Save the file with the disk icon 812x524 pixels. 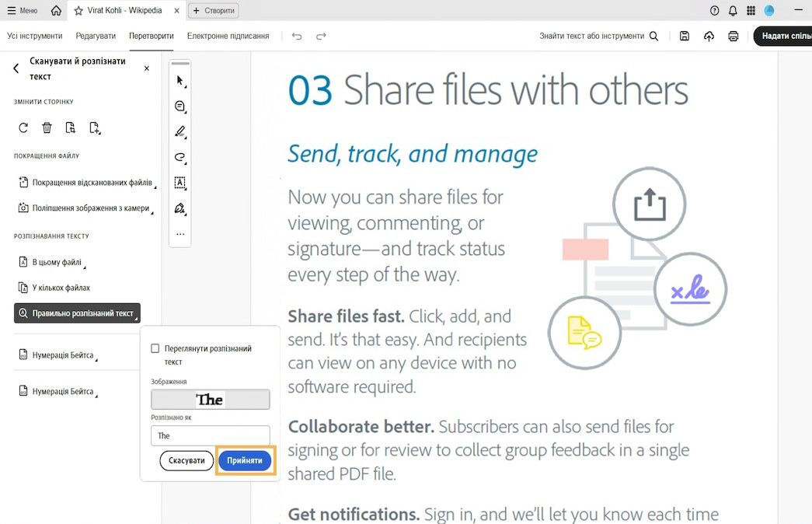(x=684, y=36)
